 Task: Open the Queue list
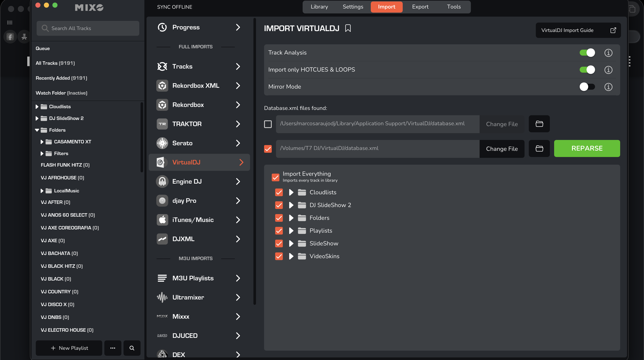click(x=43, y=49)
